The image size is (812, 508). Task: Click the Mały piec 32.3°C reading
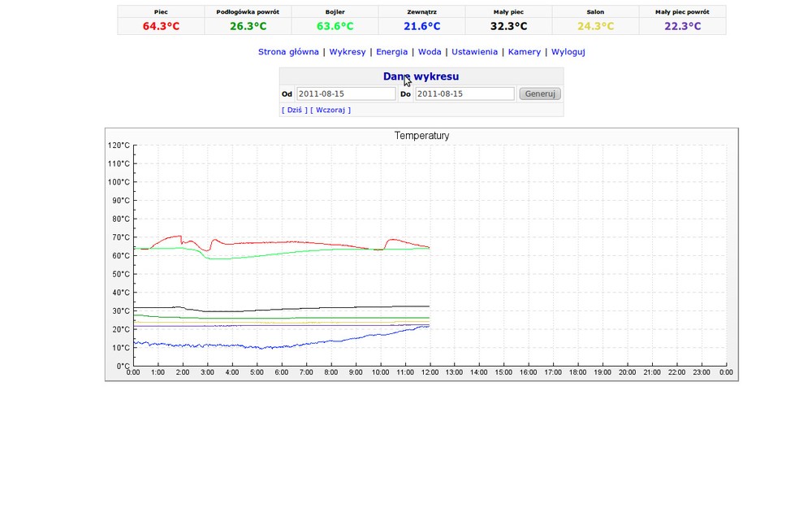coord(508,26)
